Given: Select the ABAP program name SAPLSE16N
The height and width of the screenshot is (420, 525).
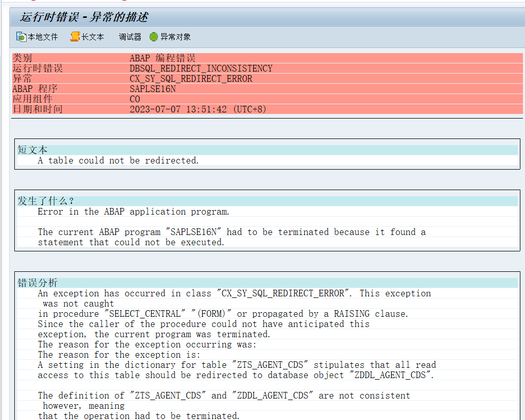Looking at the screenshot, I should click(x=153, y=88).
